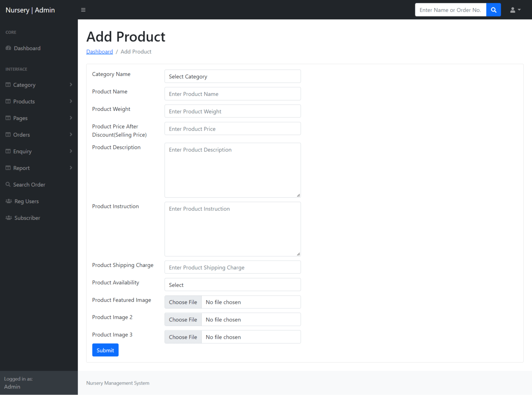
Task: Open the Pages sidebar menu
Action: [x=39, y=118]
